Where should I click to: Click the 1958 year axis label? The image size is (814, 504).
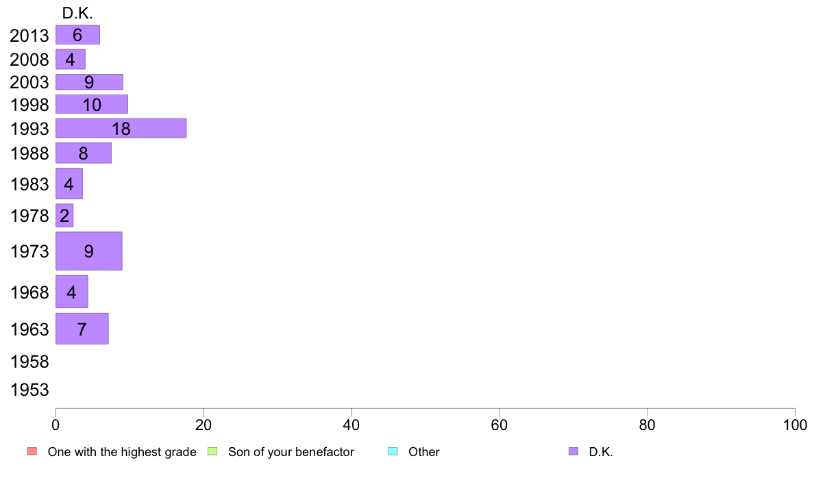(x=29, y=362)
